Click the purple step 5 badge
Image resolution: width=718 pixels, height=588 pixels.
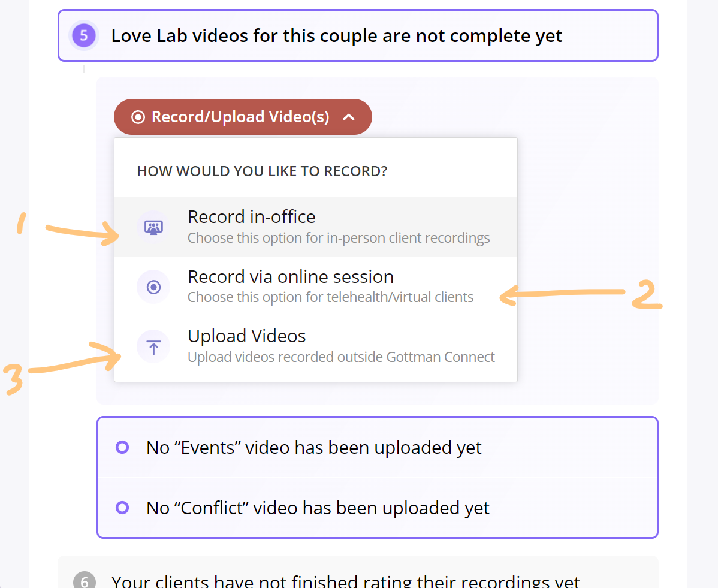click(x=84, y=35)
